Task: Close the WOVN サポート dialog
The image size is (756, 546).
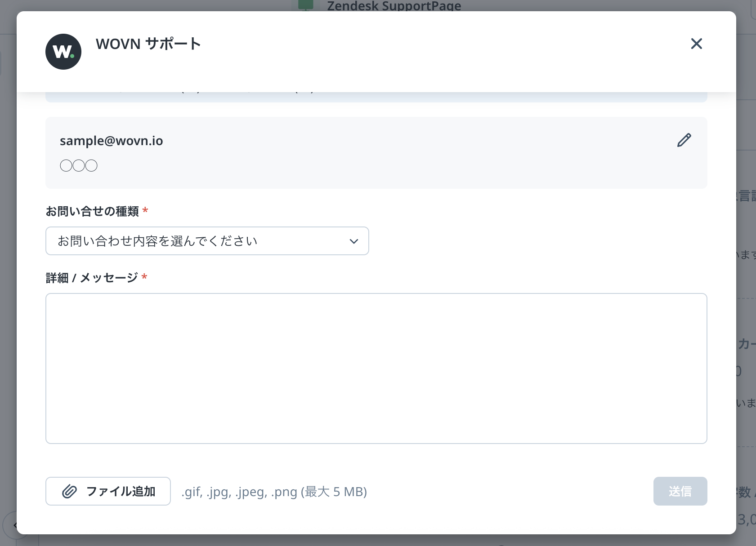Action: tap(696, 44)
